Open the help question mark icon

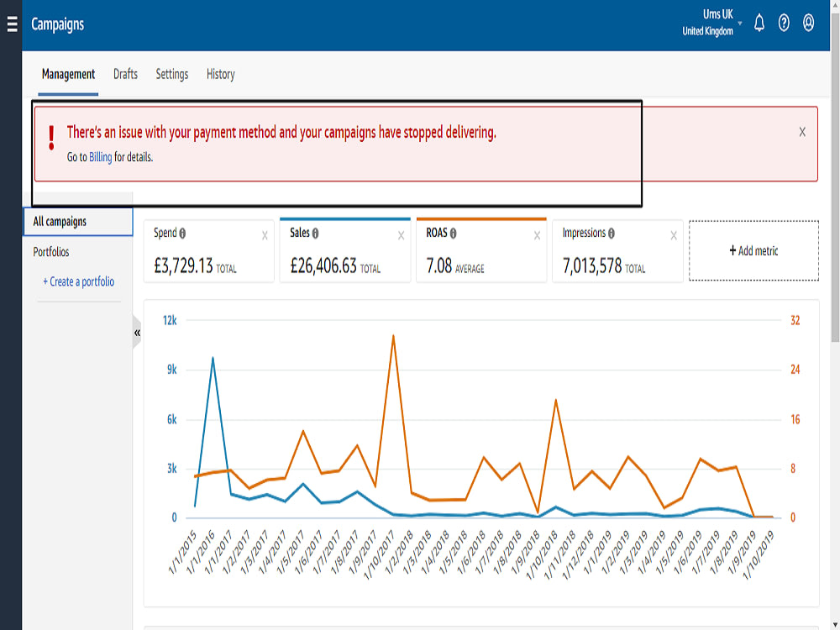pos(784,23)
